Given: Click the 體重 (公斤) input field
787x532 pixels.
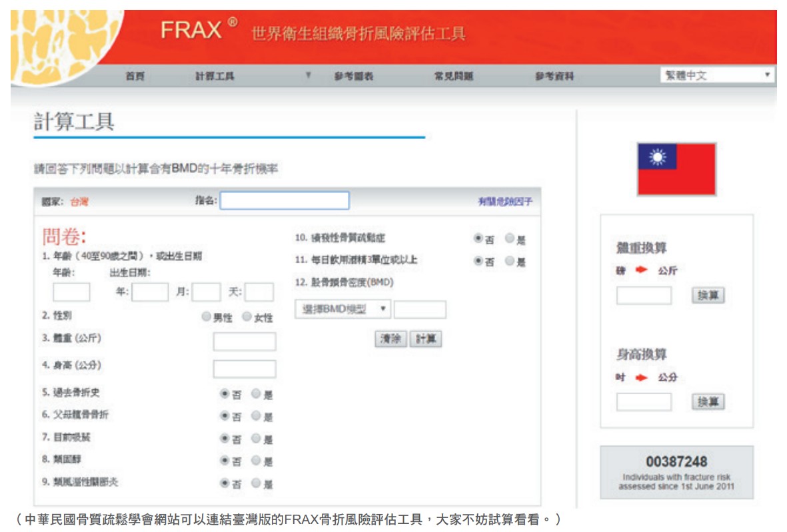Looking at the screenshot, I should (245, 342).
